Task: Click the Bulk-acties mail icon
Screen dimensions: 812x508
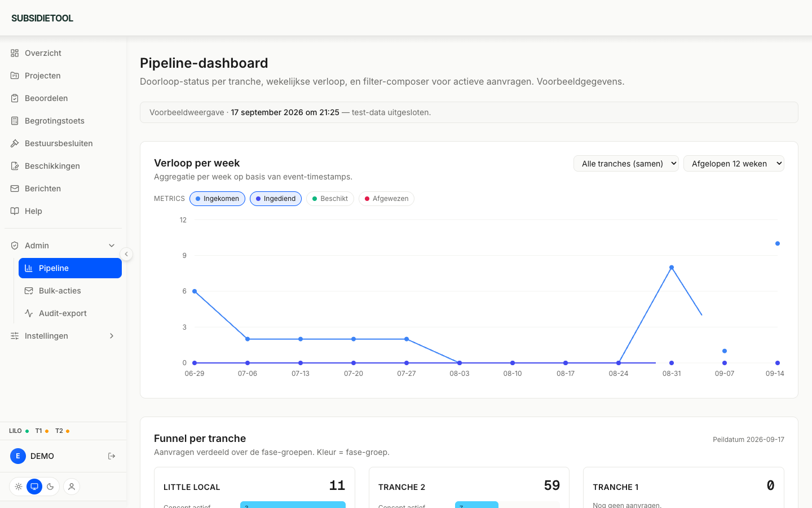Action: tap(29, 291)
